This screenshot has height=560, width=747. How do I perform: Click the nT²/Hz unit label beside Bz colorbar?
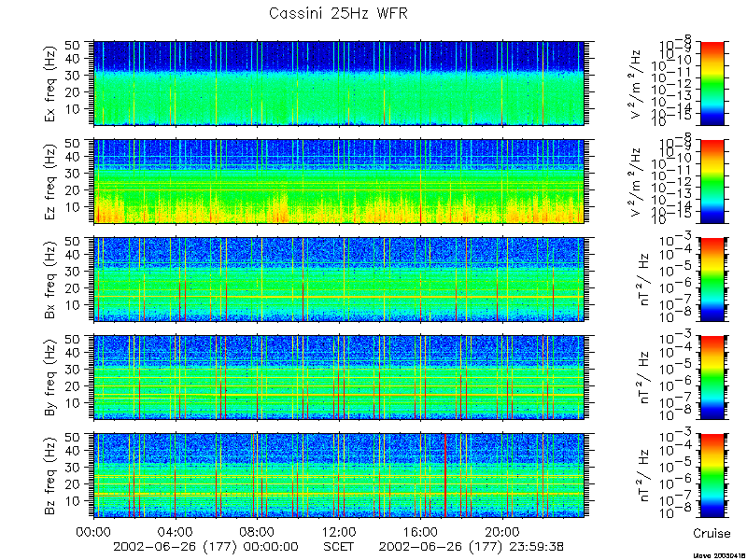pos(642,475)
